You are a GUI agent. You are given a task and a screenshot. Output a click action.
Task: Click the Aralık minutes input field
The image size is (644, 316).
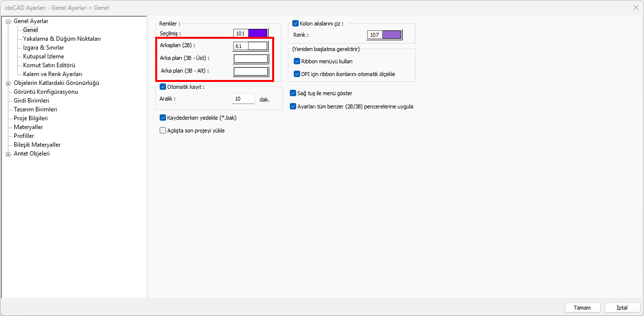pyautogui.click(x=244, y=99)
